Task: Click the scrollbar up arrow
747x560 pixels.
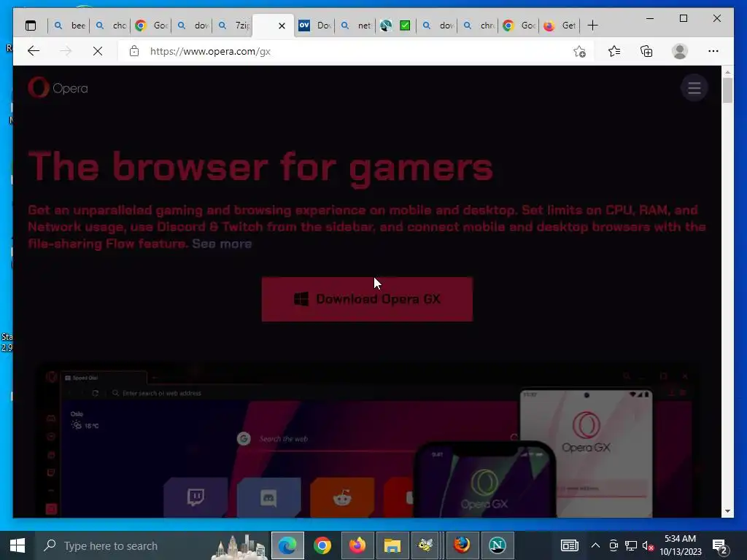Action: pos(727,72)
